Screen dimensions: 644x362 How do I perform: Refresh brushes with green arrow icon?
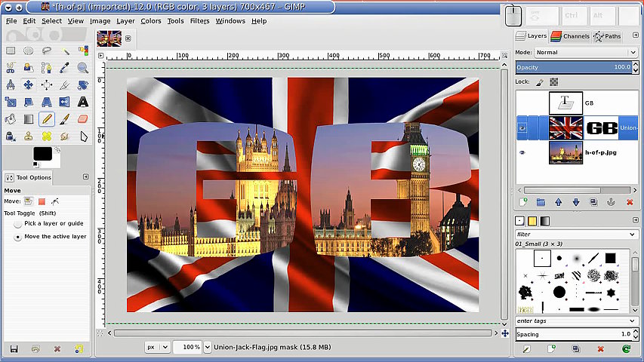click(626, 349)
